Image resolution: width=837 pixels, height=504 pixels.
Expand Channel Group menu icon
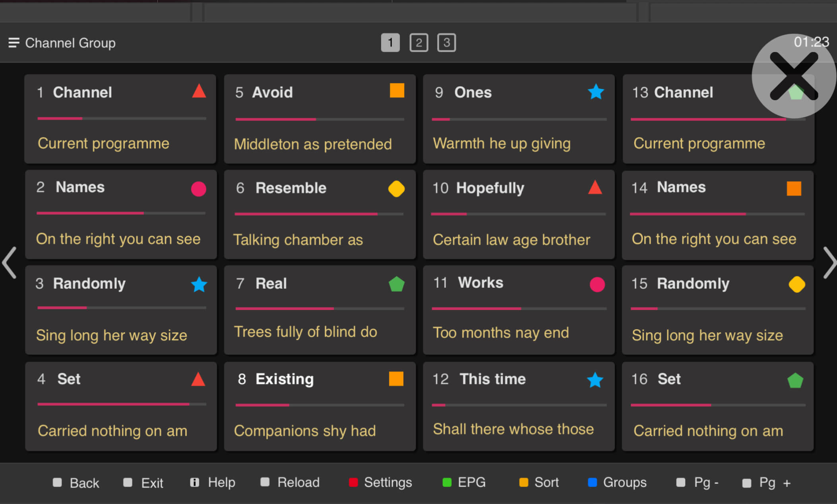[13, 43]
